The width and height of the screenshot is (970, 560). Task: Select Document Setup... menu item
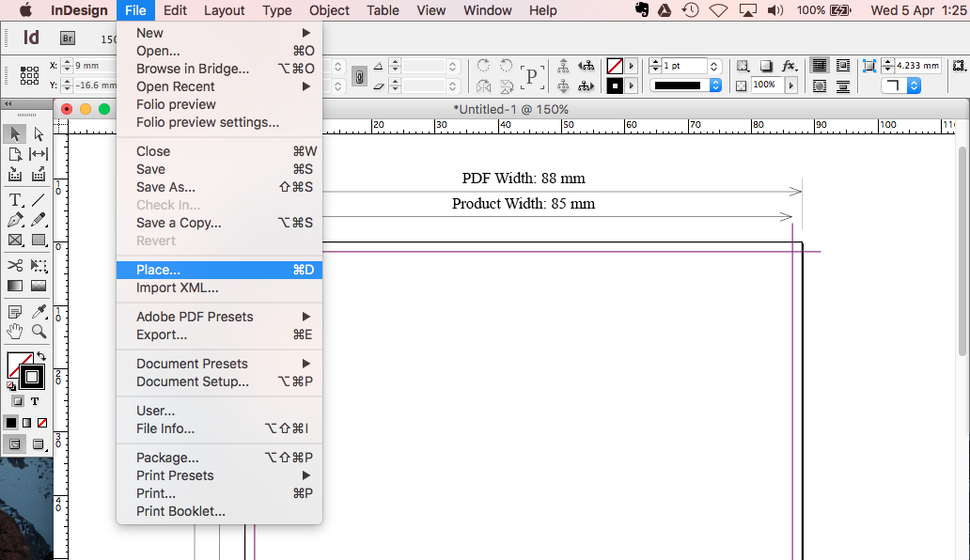[220, 381]
